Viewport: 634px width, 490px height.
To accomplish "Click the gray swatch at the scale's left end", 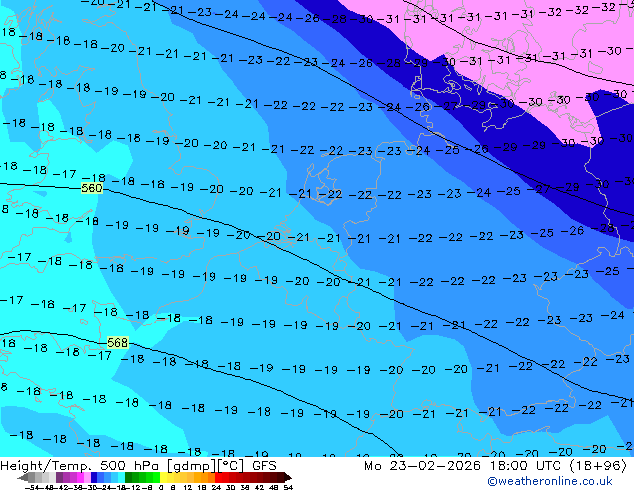I will click(32, 477).
